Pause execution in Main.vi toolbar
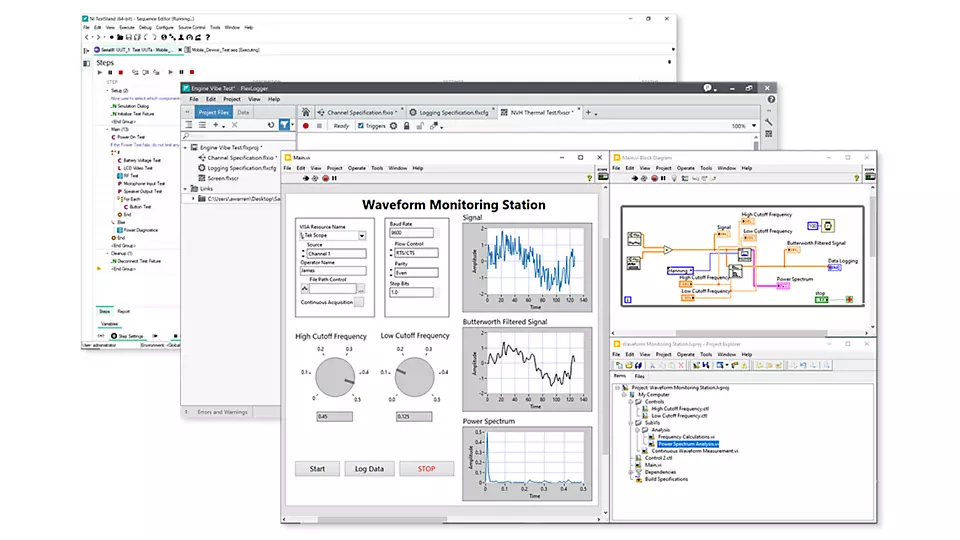Image resolution: width=960 pixels, height=540 pixels. [335, 179]
